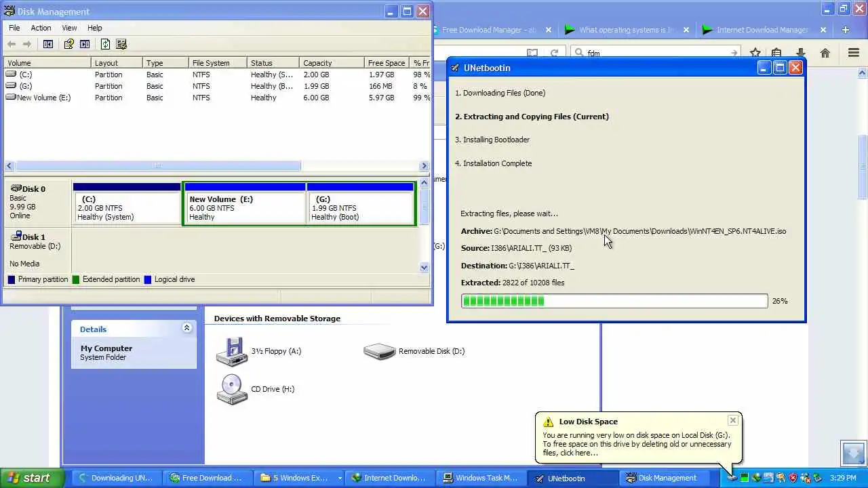The width and height of the screenshot is (868, 488).
Task: Open '5 Windows Ex...' taskbar group button
Action: click(298, 478)
